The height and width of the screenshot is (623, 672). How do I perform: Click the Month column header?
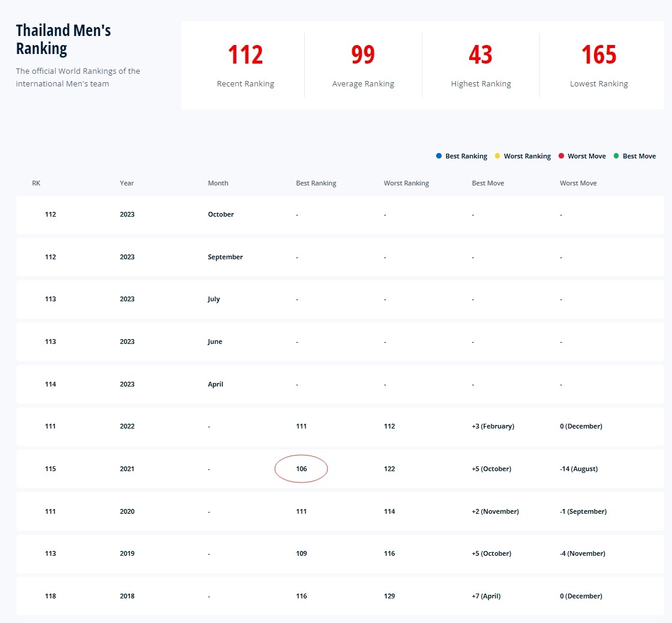[x=218, y=183]
